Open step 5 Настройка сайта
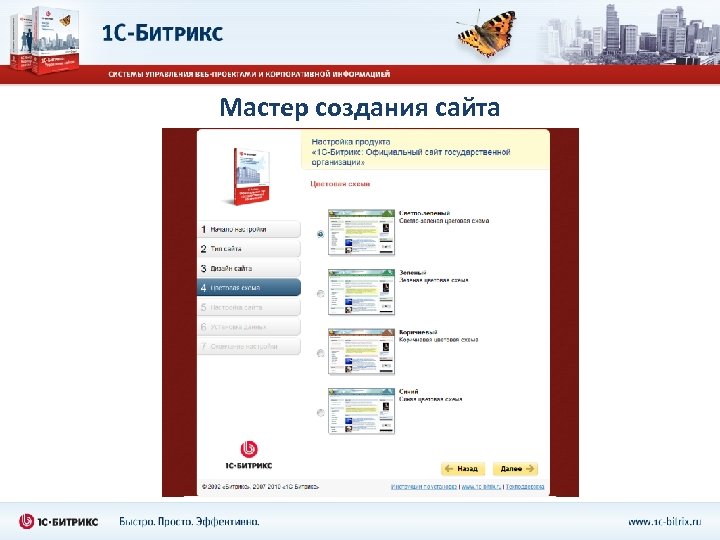 click(249, 307)
